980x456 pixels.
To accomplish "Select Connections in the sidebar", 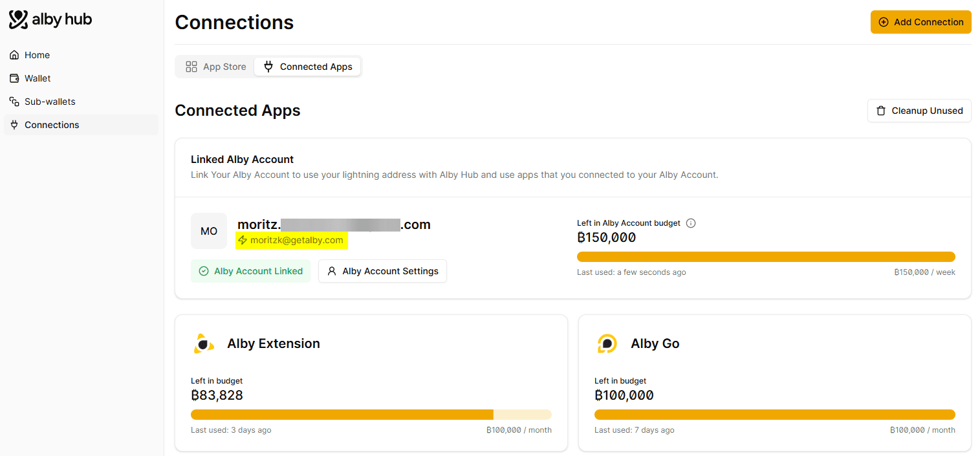I will (81, 125).
